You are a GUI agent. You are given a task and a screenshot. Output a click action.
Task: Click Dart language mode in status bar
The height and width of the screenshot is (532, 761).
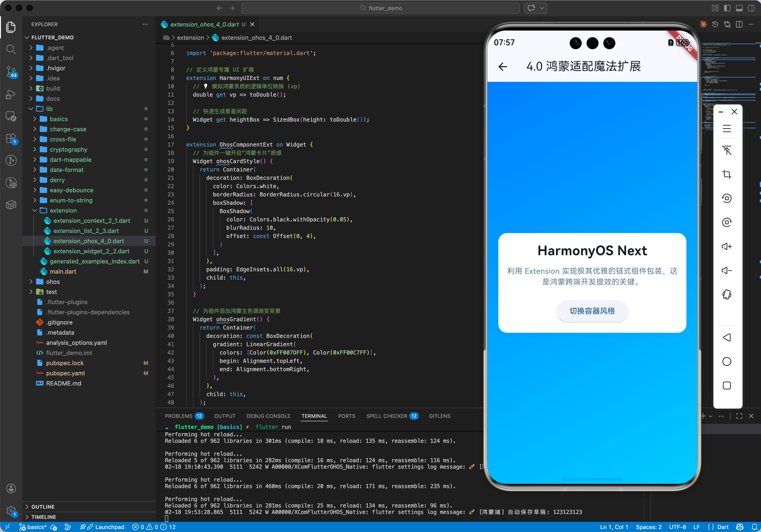pyautogui.click(x=723, y=527)
